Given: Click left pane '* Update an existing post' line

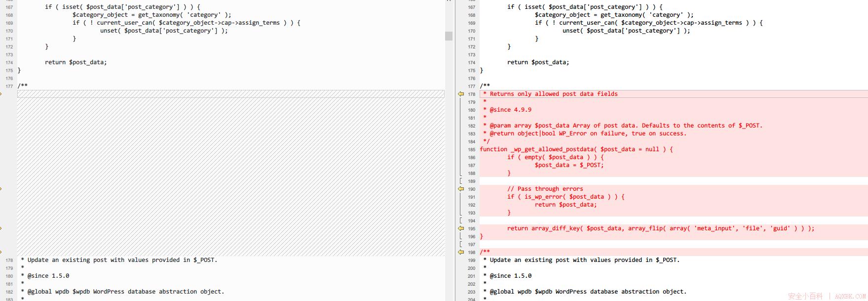Looking at the screenshot, I should coord(119,260).
